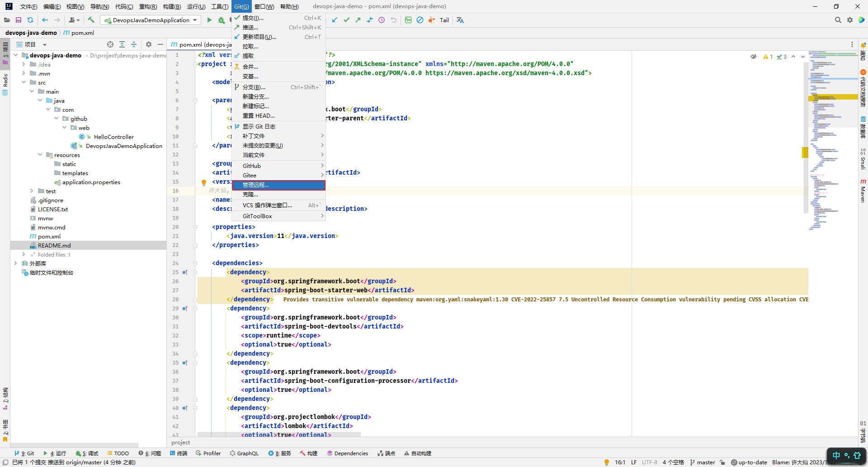Open Search Everywhere magnifier icon

pyautogui.click(x=838, y=20)
